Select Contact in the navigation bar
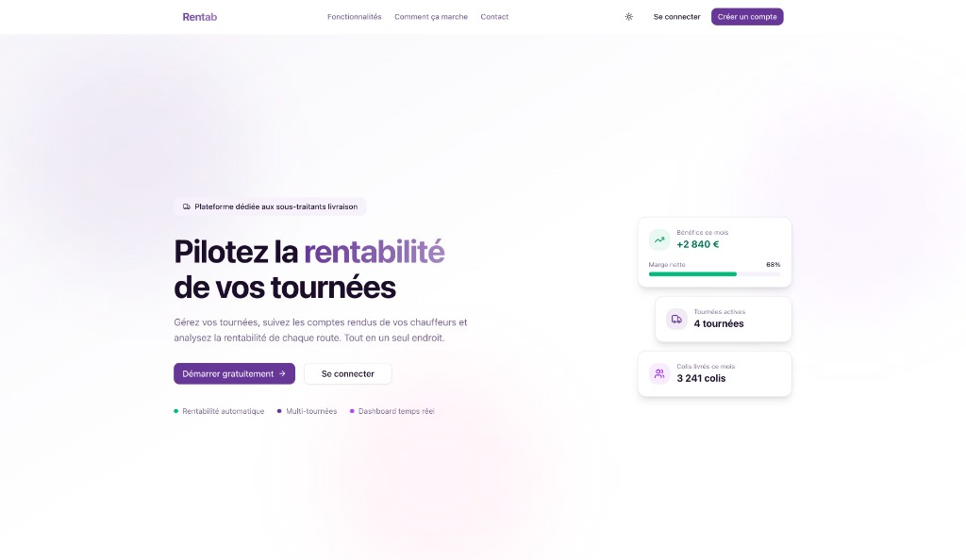The width and height of the screenshot is (966, 560). coord(494,16)
